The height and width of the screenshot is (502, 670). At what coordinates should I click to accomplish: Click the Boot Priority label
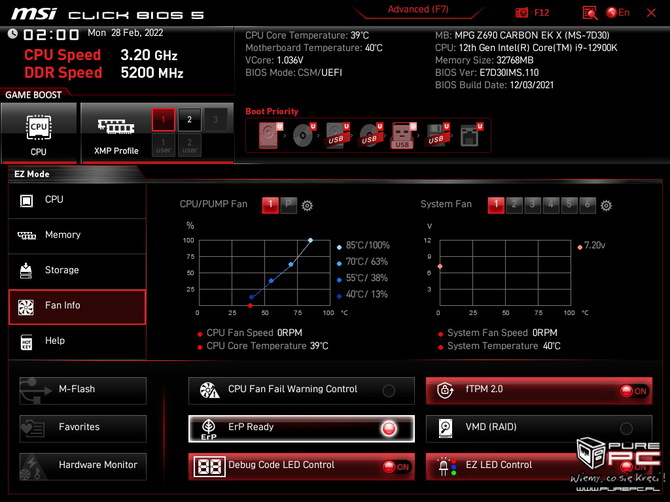[x=272, y=111]
